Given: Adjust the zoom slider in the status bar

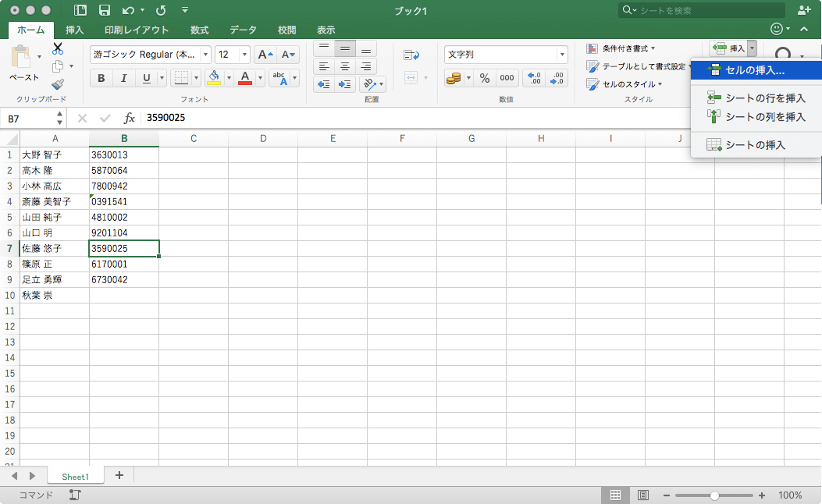Looking at the screenshot, I should 714,495.
